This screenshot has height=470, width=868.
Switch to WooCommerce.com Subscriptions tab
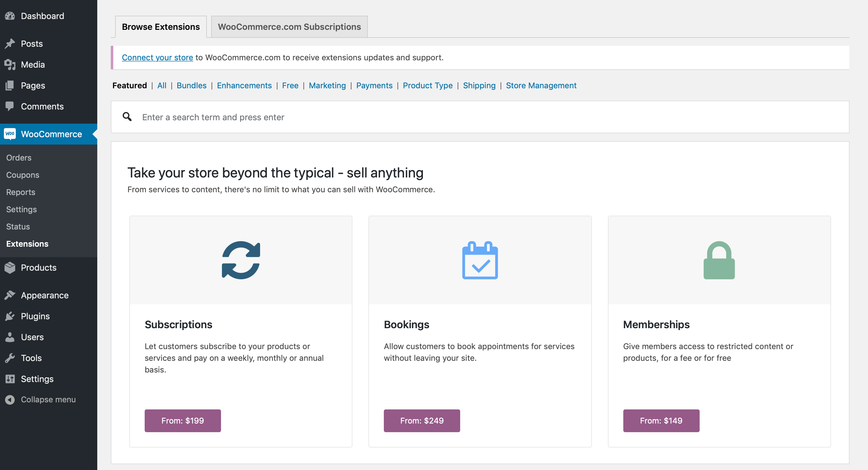(x=289, y=26)
